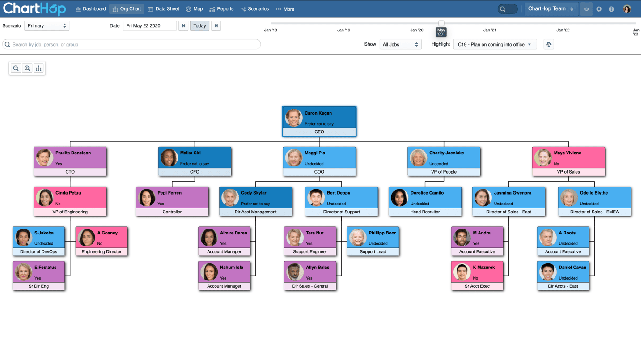Switch to the Data Sheet tab
Viewport: 644px width, 344px height.
click(163, 8)
